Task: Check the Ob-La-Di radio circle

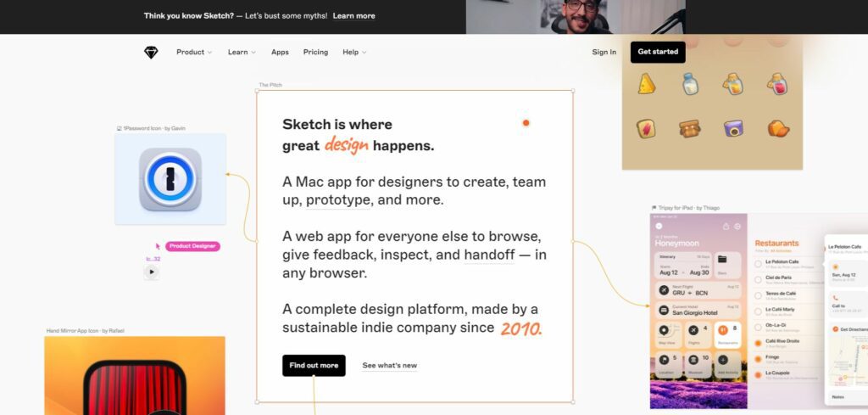Action: click(x=759, y=328)
